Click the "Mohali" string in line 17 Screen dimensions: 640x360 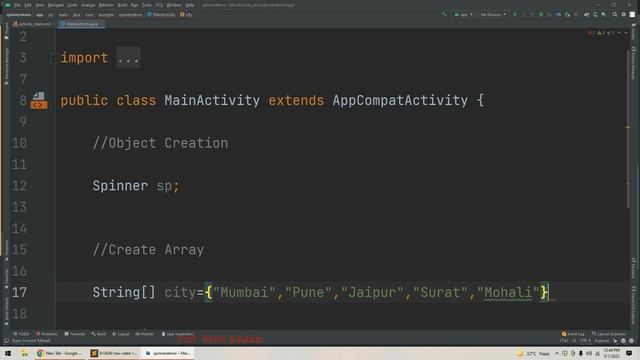[x=508, y=293]
